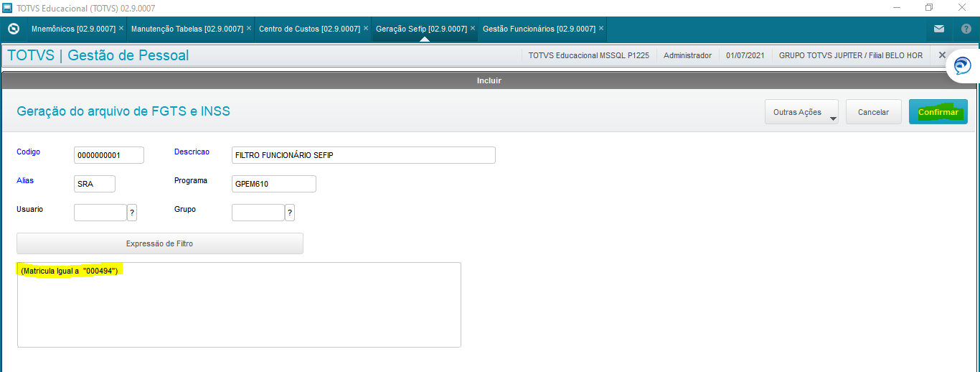
Task: Focus the Grupo input field
Action: point(258,213)
